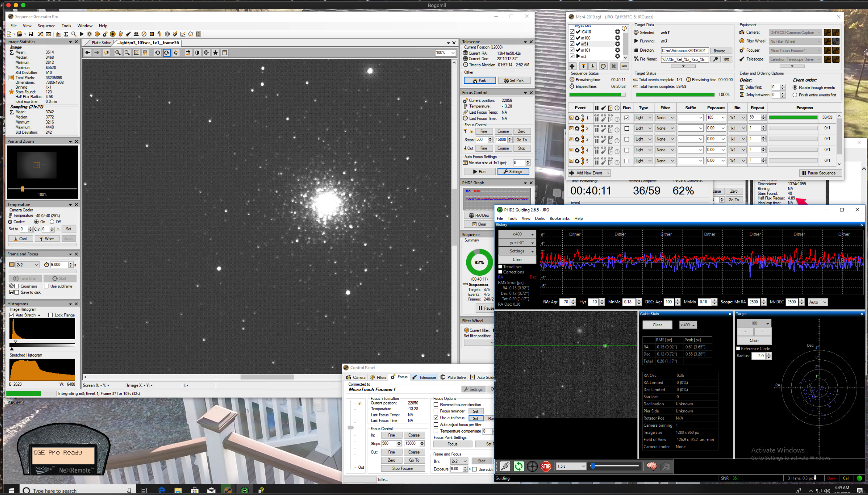868x495 pixels.
Task: Open Sequence menu in Sequence Generator Pro
Action: 46,26
